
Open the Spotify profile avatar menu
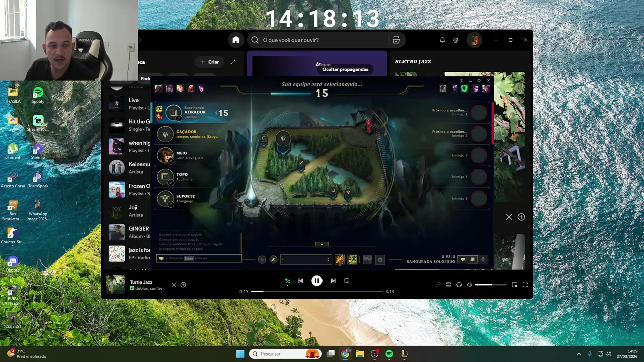pyautogui.click(x=474, y=40)
